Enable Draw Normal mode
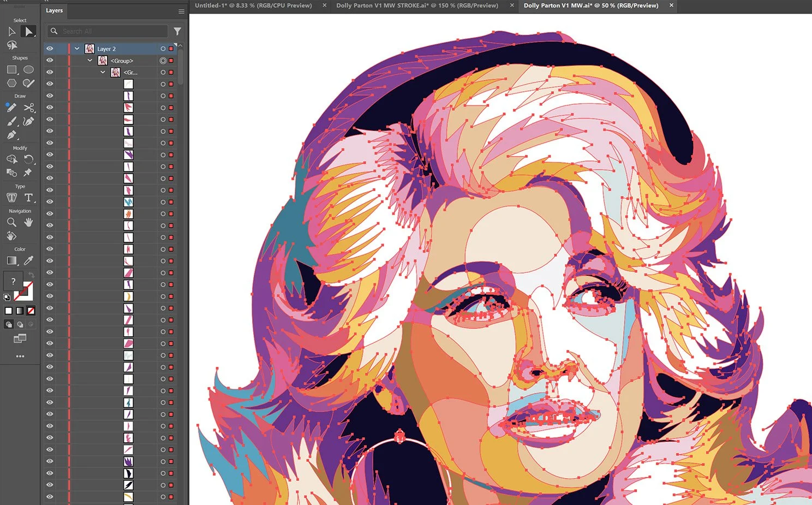The image size is (812, 505). click(9, 324)
